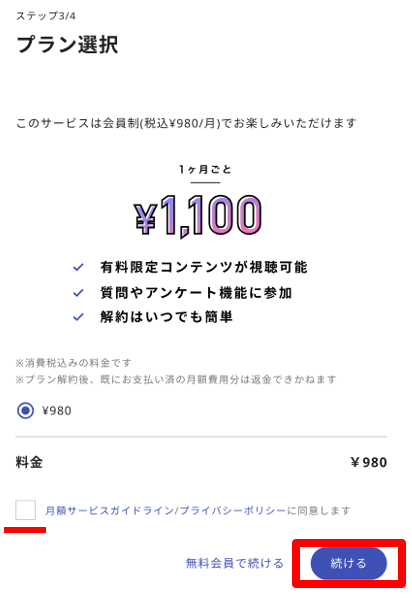The width and height of the screenshot is (412, 598).
Task: Click the ステップ3/4 step indicator
Action: point(46,16)
